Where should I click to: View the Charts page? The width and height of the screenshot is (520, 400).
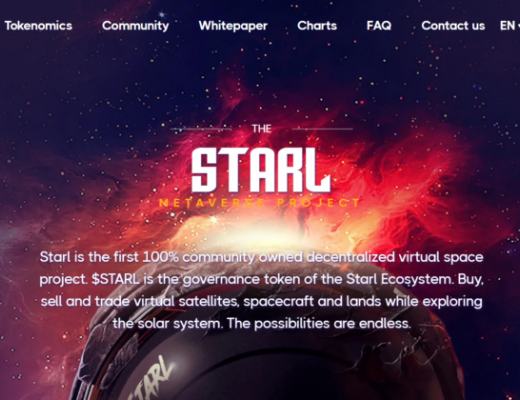click(317, 26)
